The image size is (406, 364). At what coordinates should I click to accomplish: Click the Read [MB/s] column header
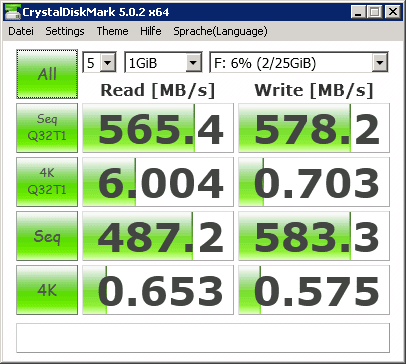[x=158, y=90]
